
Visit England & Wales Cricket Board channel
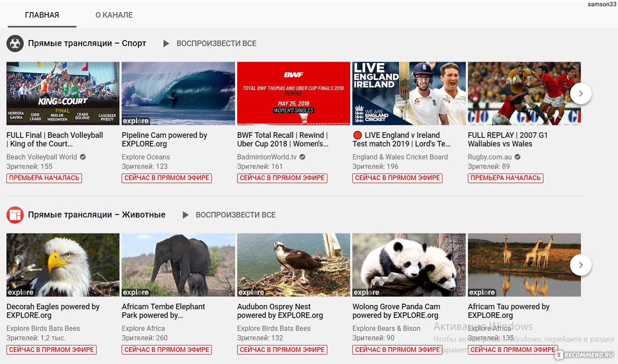tap(400, 157)
